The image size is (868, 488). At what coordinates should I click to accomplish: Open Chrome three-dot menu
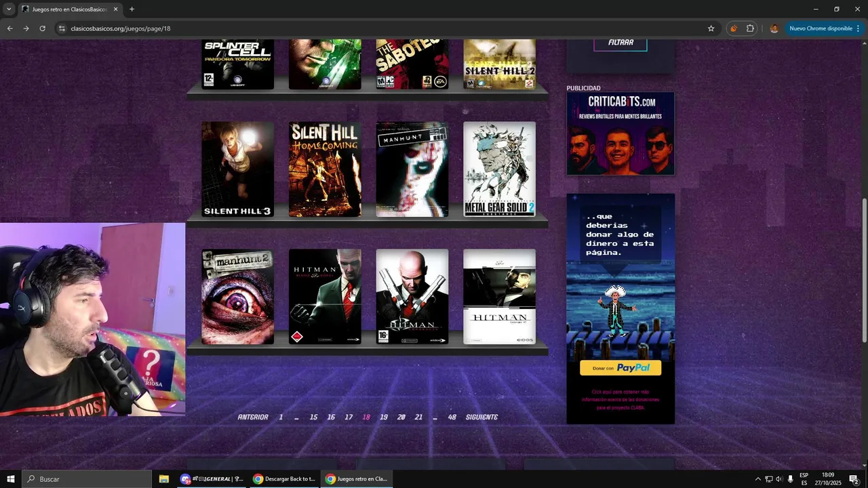tap(858, 28)
